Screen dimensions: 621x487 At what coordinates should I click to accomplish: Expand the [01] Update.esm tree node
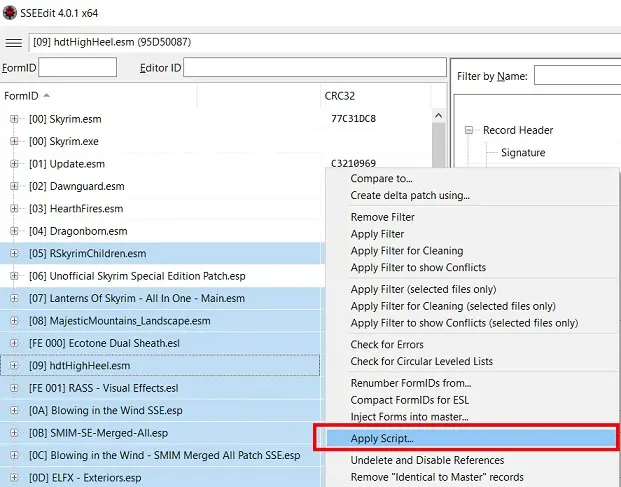coord(14,164)
